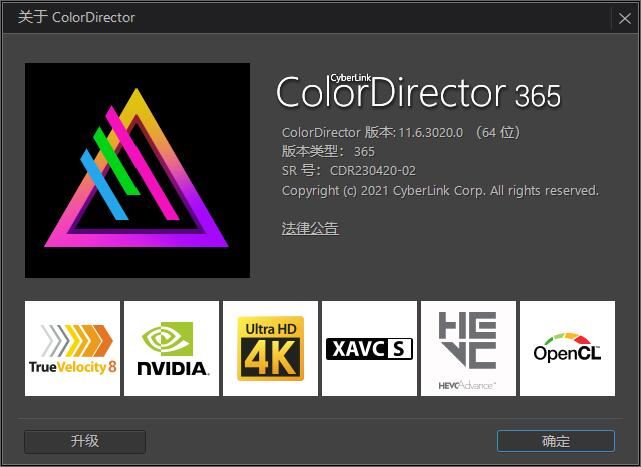Screen dimensions: 641x467
Task: Click the Ultra HD 4K badge
Action: pos(270,348)
